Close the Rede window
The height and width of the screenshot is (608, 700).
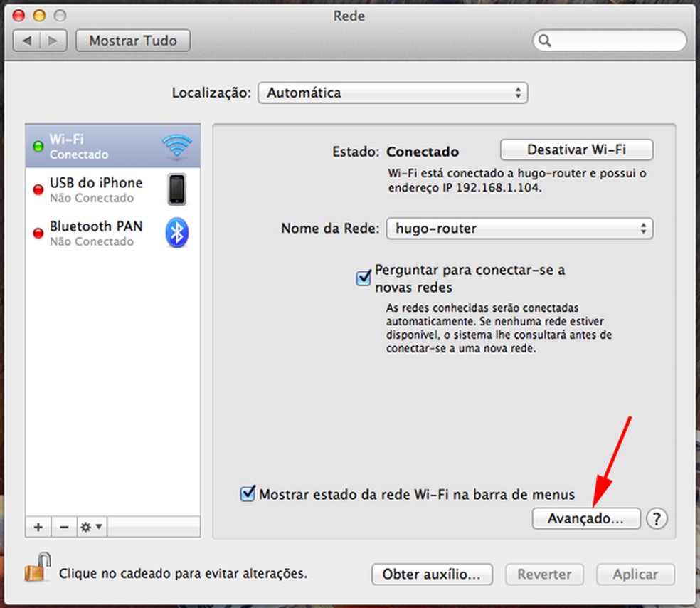(x=18, y=16)
